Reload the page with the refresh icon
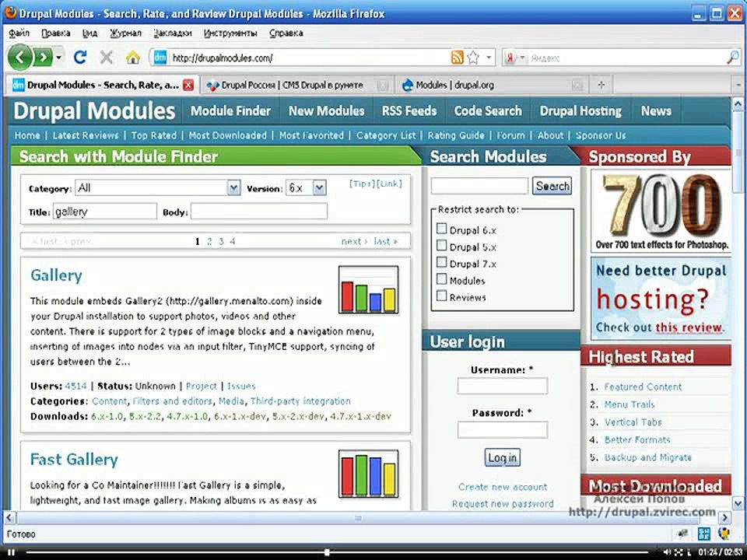This screenshot has width=747, height=560. click(x=80, y=58)
